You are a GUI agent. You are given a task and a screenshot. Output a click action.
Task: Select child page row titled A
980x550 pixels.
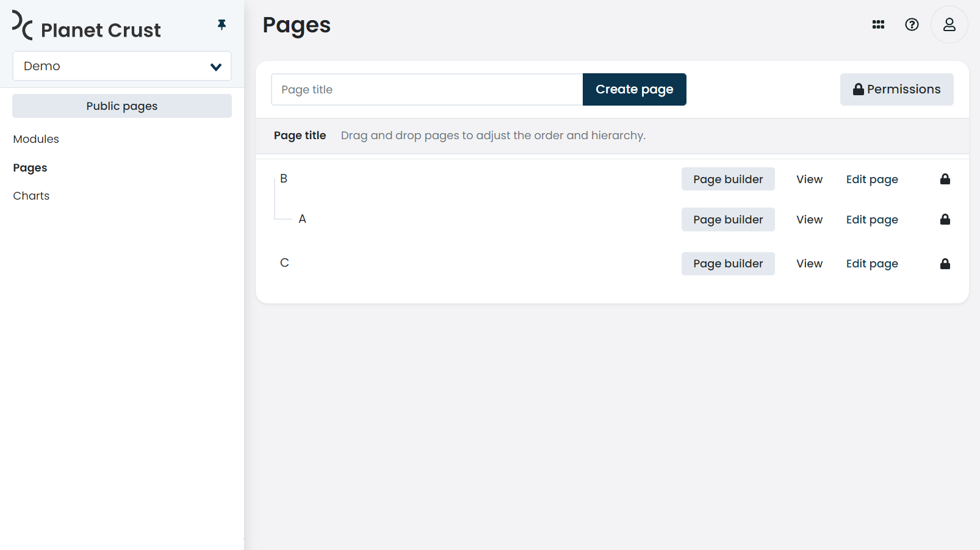tap(302, 219)
